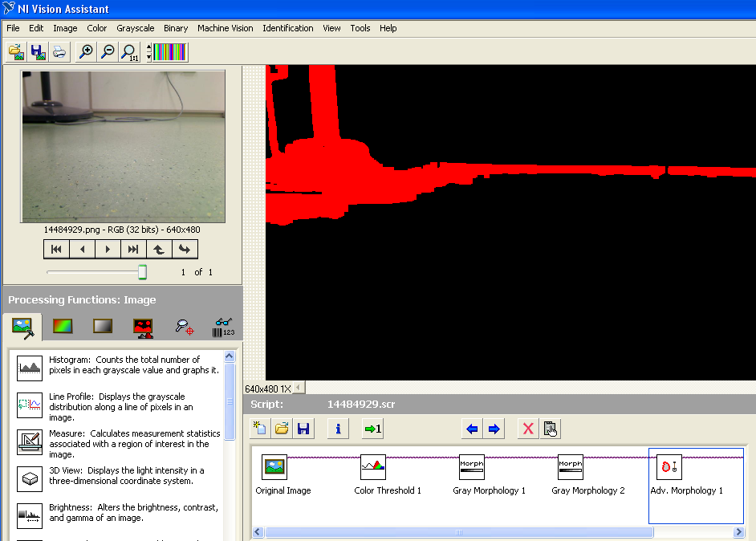Open the Machine Vision menu
Image resolution: width=756 pixels, height=541 pixels.
click(226, 28)
